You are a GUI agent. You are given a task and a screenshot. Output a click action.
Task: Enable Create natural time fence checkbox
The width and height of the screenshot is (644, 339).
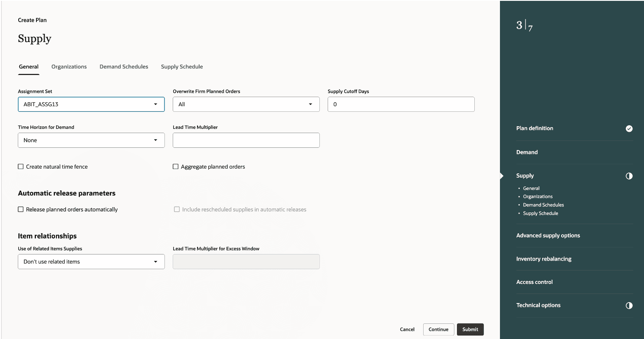21,166
